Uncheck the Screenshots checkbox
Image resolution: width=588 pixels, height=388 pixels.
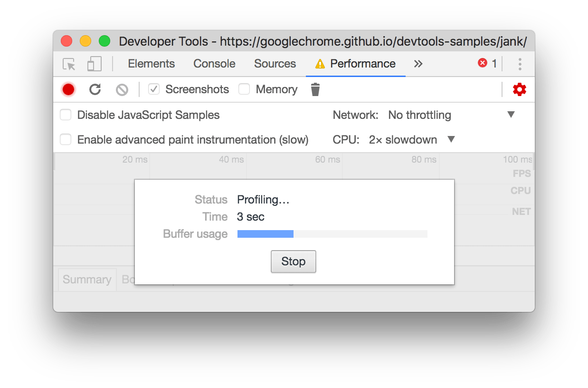[x=153, y=89]
